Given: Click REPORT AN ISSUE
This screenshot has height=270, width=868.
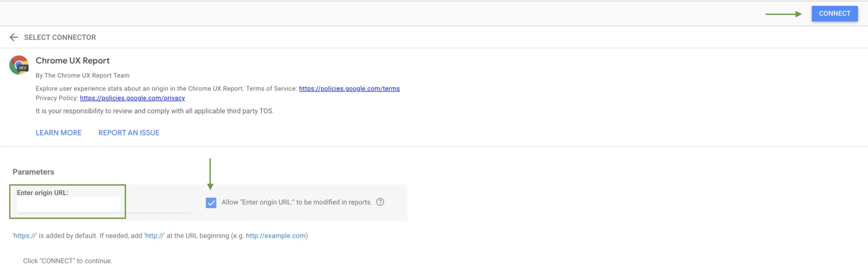Looking at the screenshot, I should click(129, 133).
